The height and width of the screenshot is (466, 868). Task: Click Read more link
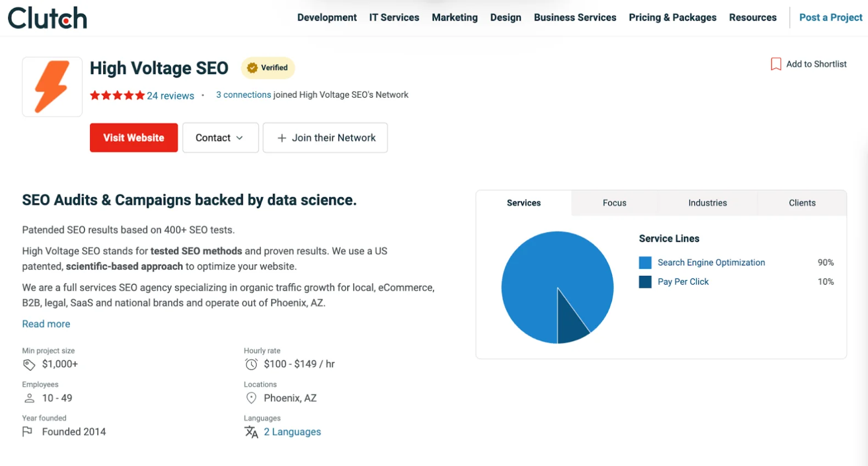coord(46,324)
